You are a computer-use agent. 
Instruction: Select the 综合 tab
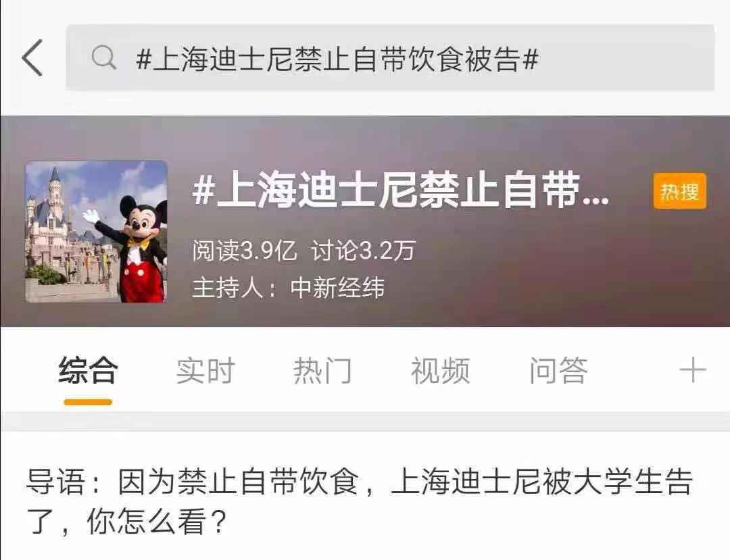coord(88,370)
